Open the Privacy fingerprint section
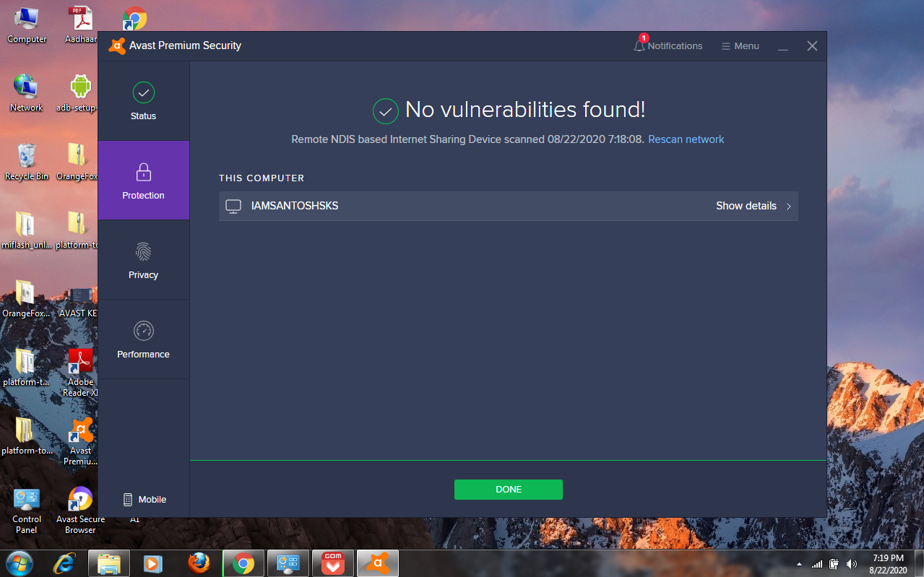 click(143, 260)
